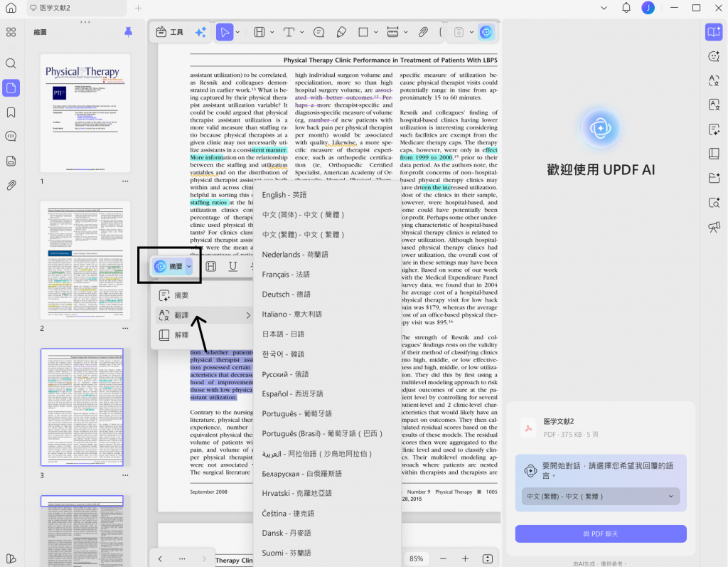The height and width of the screenshot is (567, 728).
Task: Select the rectangle shape tool
Action: click(363, 32)
